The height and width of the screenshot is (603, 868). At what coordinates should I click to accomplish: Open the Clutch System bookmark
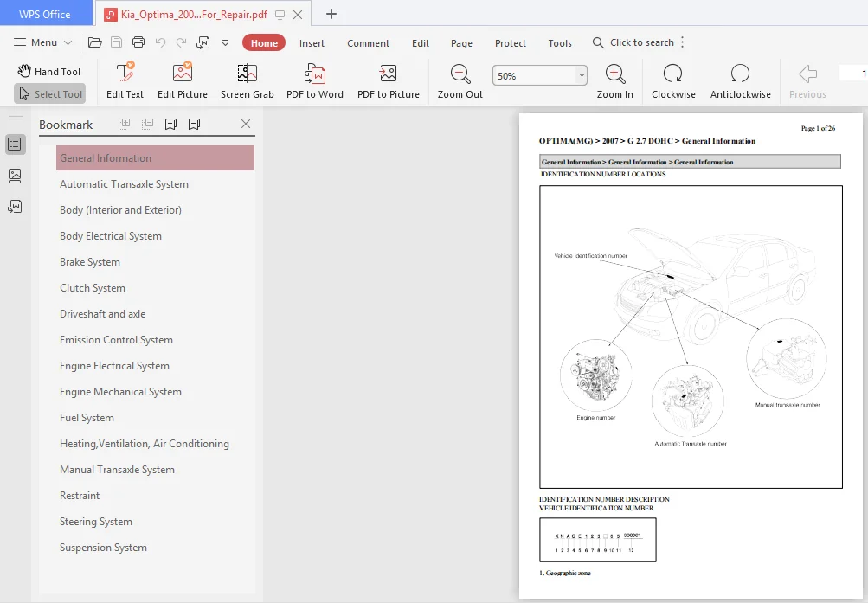pyautogui.click(x=93, y=288)
